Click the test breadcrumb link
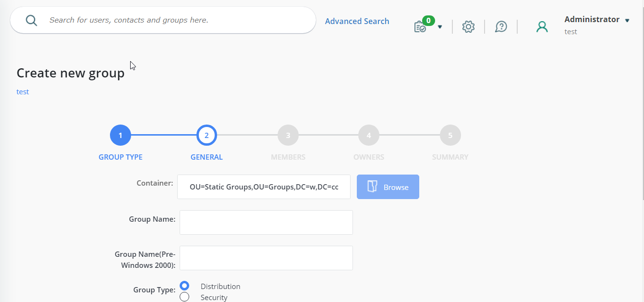Screen dimensions: 644x302 pyautogui.click(x=22, y=91)
